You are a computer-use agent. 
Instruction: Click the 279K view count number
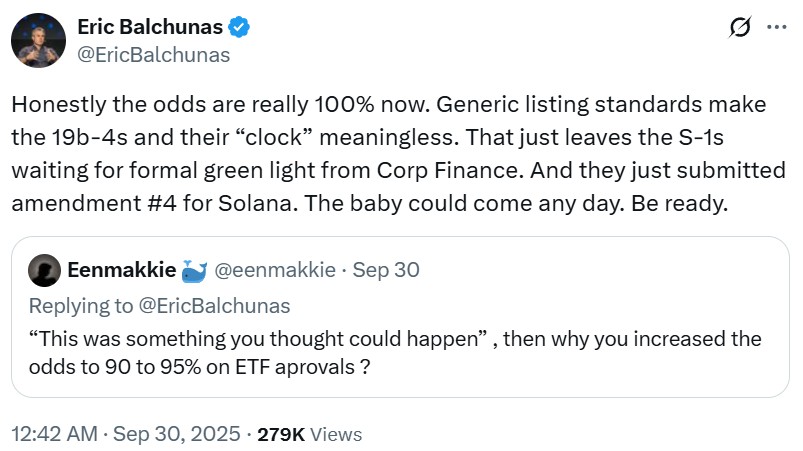click(x=281, y=435)
